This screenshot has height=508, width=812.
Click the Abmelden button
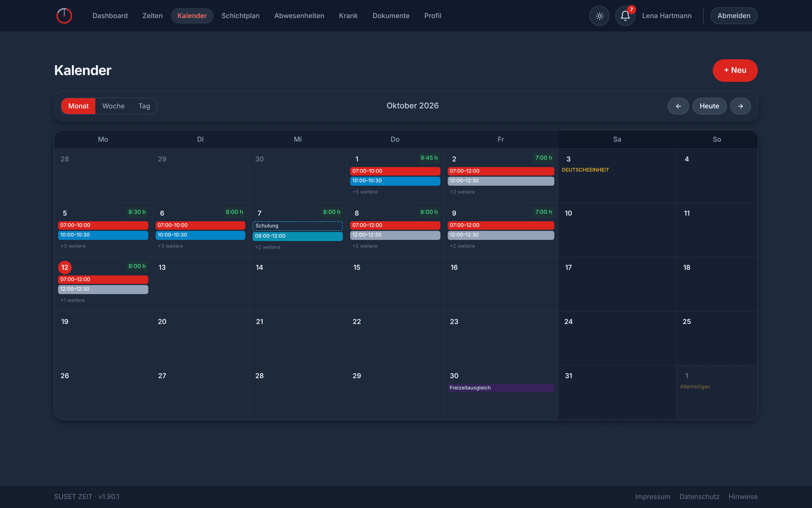(x=734, y=16)
